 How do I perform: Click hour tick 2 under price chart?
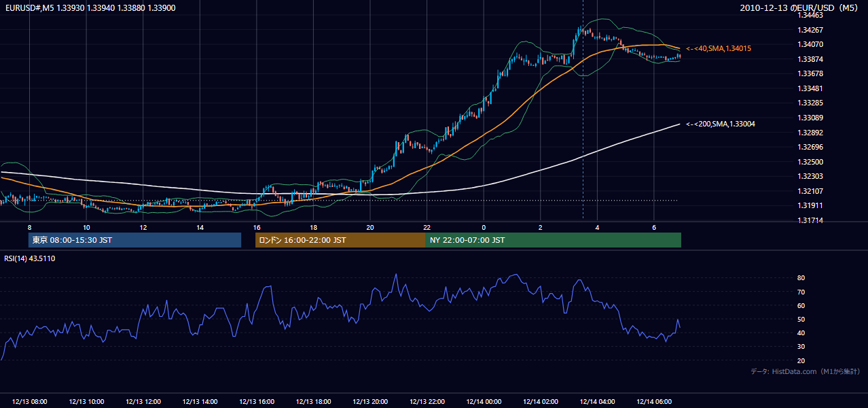click(541, 227)
